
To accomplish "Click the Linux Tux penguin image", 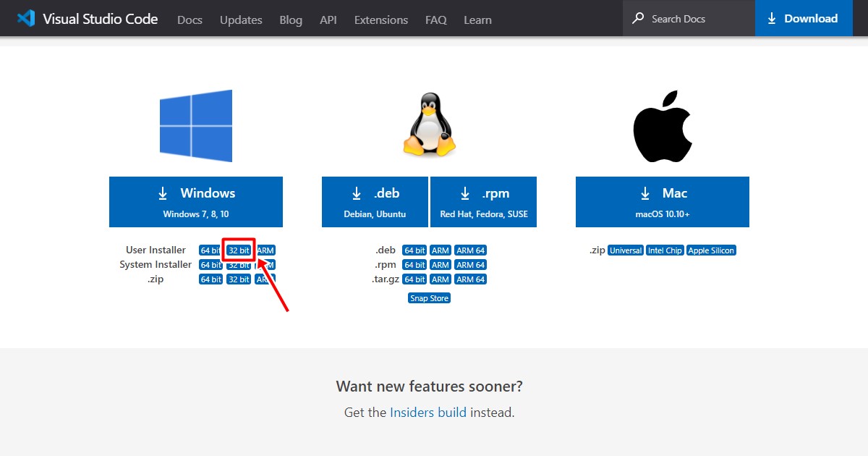I will pos(429,124).
